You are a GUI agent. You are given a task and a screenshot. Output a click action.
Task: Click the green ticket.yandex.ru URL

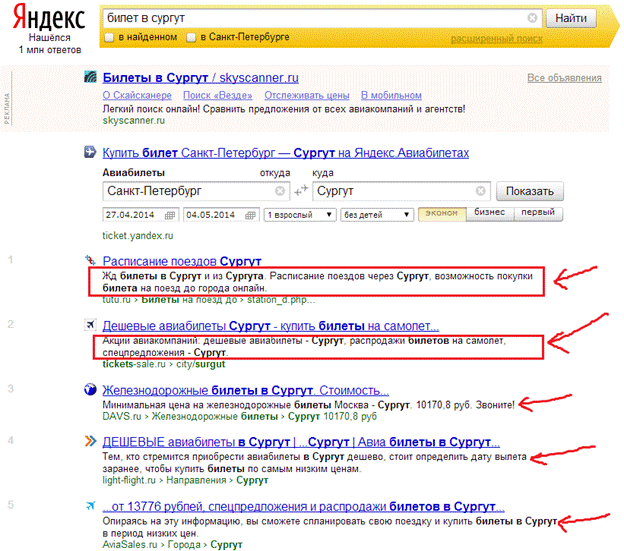tap(138, 236)
